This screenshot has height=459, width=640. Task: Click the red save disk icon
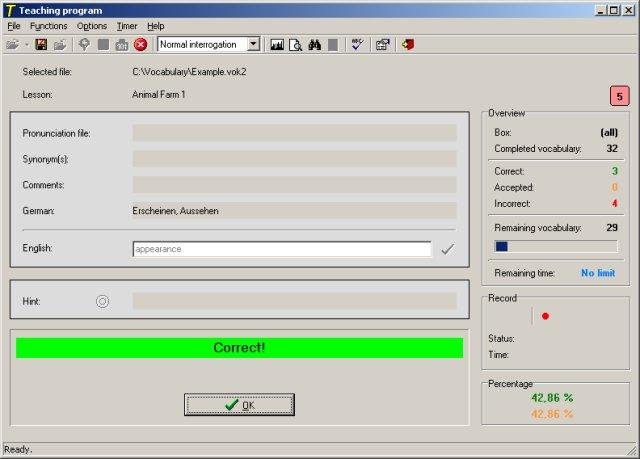click(41, 44)
